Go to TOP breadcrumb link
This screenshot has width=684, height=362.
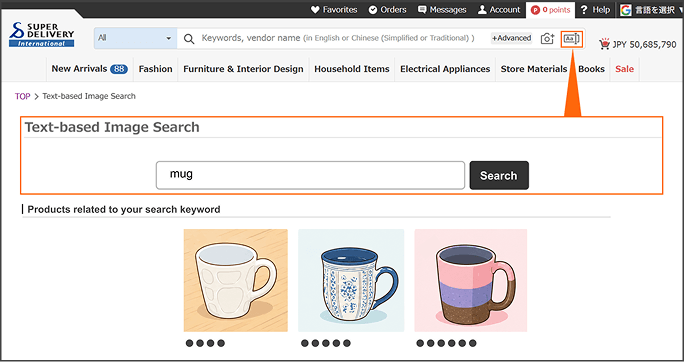[x=23, y=96]
